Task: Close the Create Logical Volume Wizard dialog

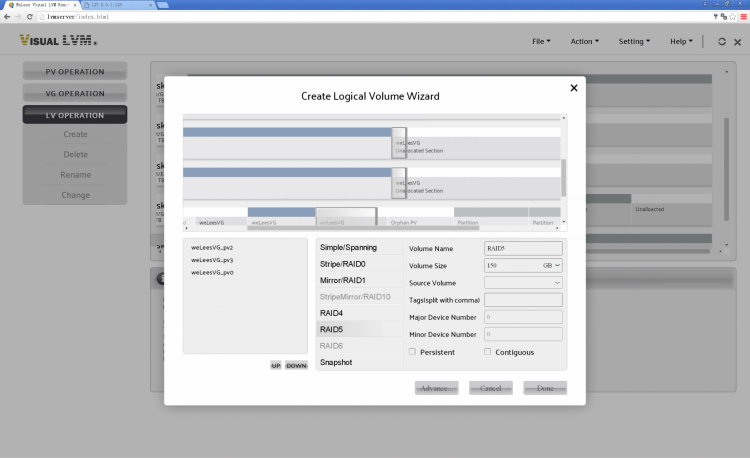Action: [x=573, y=88]
